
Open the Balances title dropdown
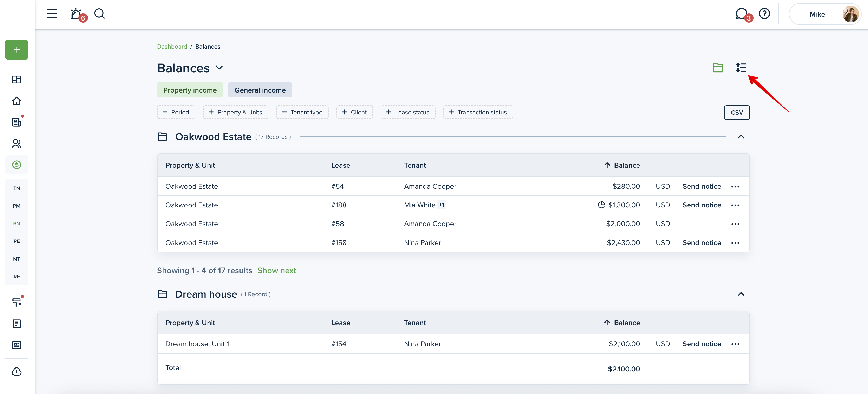click(x=219, y=68)
